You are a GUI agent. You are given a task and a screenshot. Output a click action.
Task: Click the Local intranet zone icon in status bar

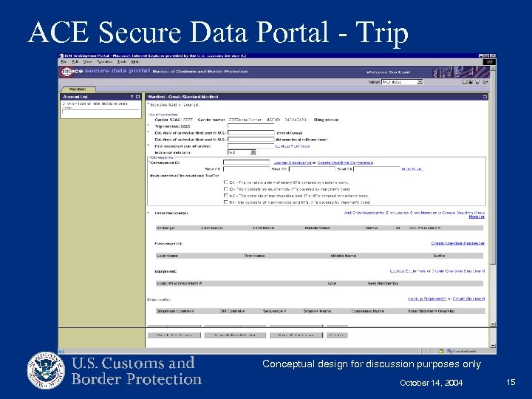click(x=449, y=351)
